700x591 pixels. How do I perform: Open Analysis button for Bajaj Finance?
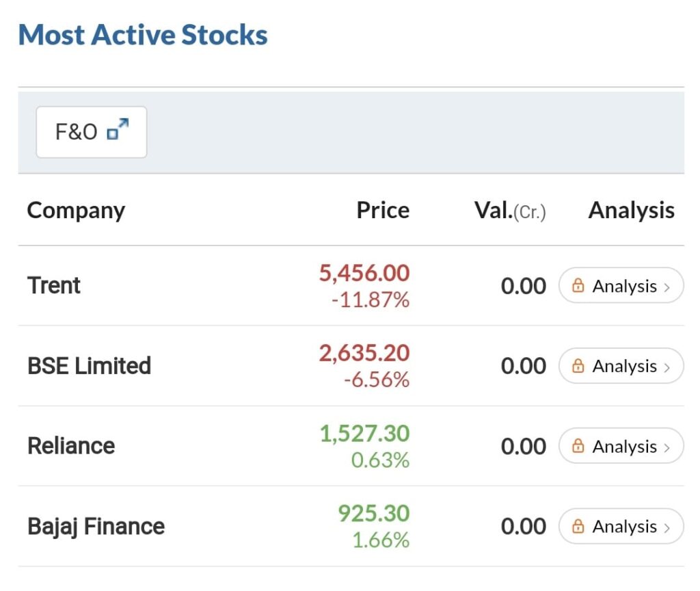(621, 526)
